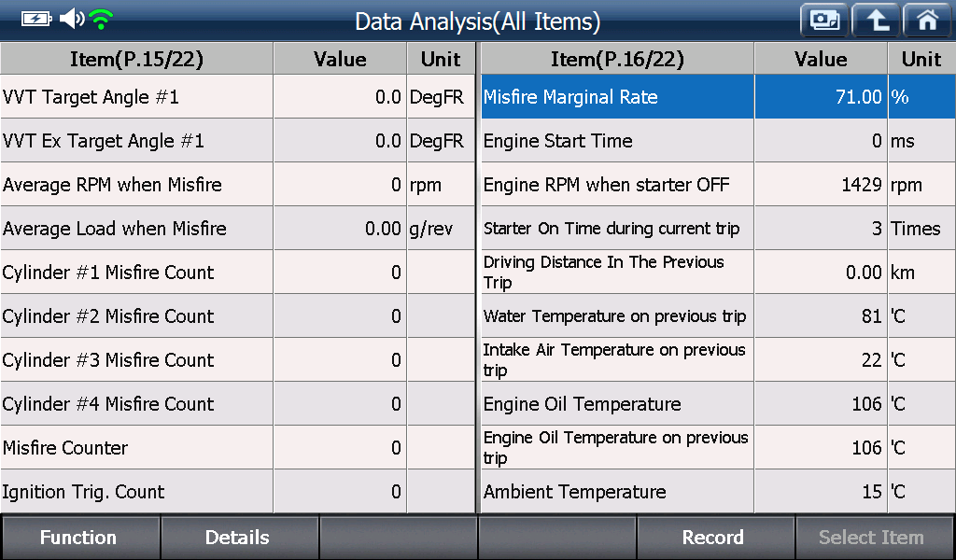
Task: Open Details for the selected item
Action: pos(239,538)
